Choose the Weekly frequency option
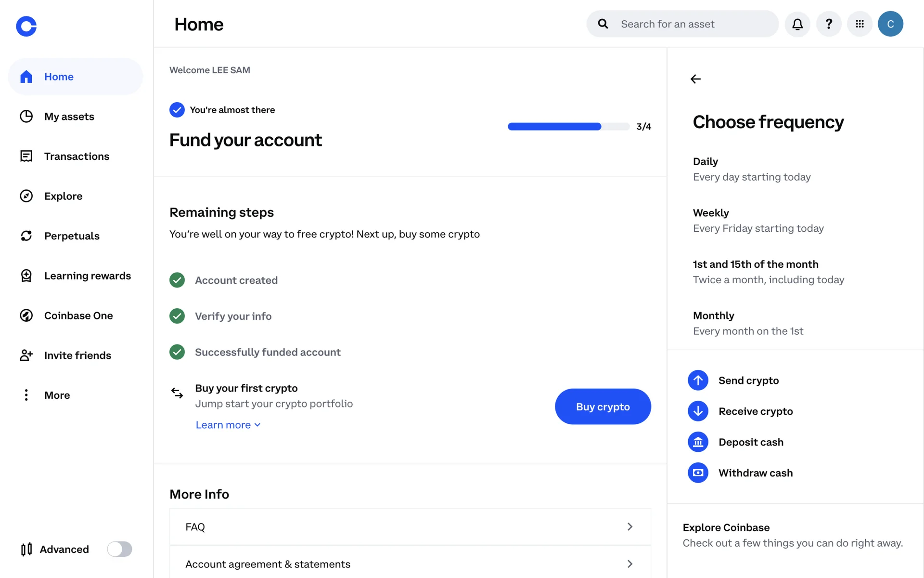Viewport: 924px width, 578px height. point(758,221)
